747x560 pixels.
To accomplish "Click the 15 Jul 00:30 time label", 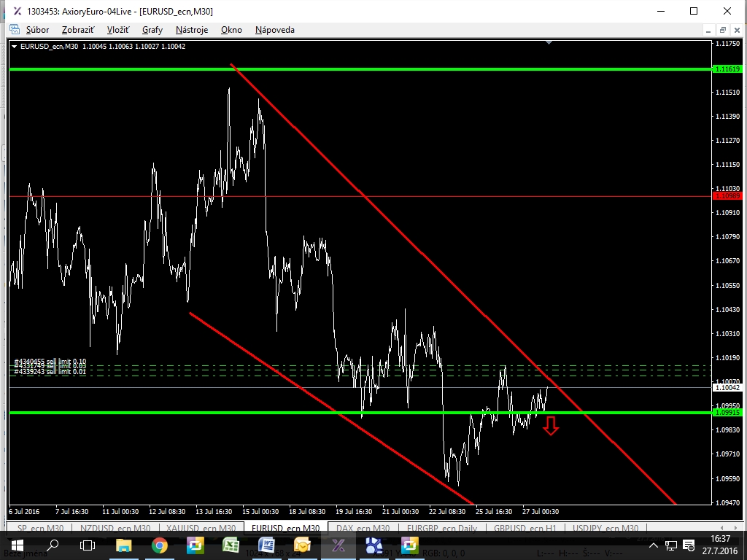I will [260, 511].
